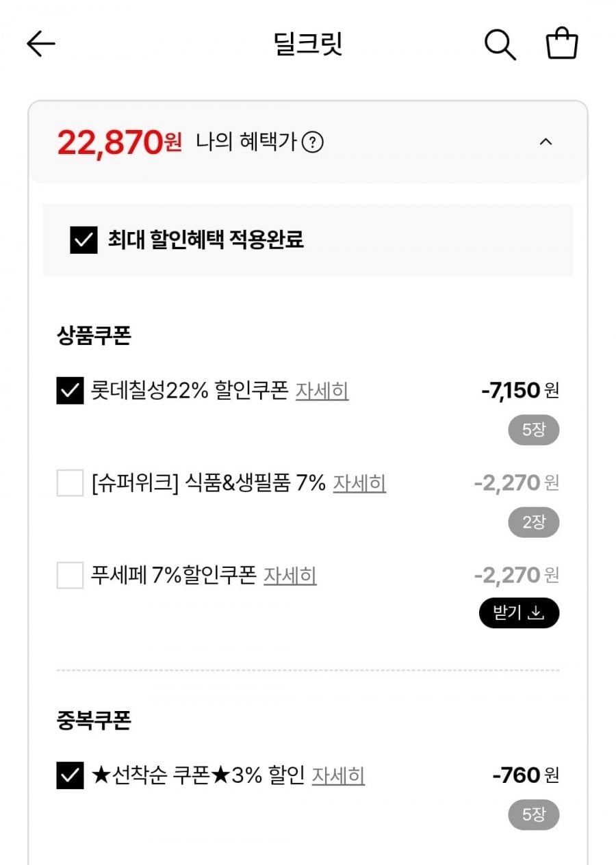Check the 푸세페 7%할인쿠폰 box
This screenshot has height=865, width=616.
click(x=70, y=576)
